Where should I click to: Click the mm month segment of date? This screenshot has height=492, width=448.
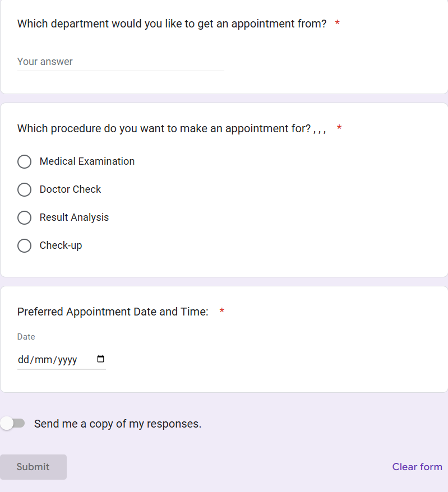coord(42,360)
